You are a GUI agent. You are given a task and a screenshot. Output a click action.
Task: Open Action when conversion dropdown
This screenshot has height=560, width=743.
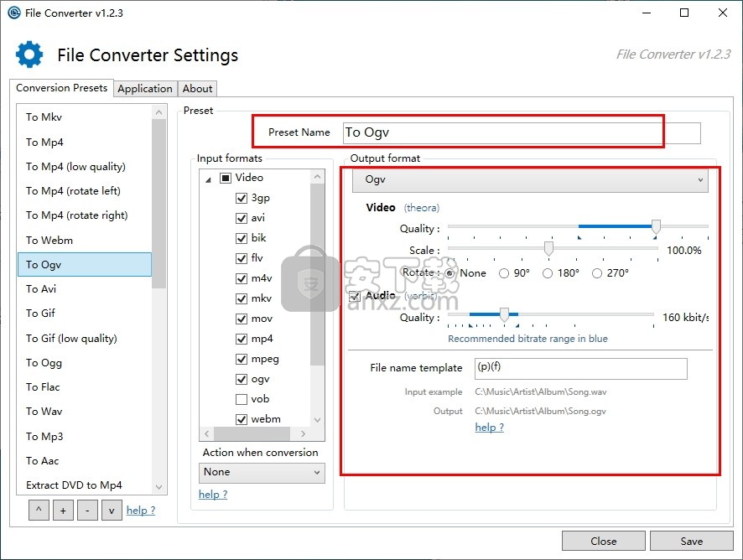point(261,472)
